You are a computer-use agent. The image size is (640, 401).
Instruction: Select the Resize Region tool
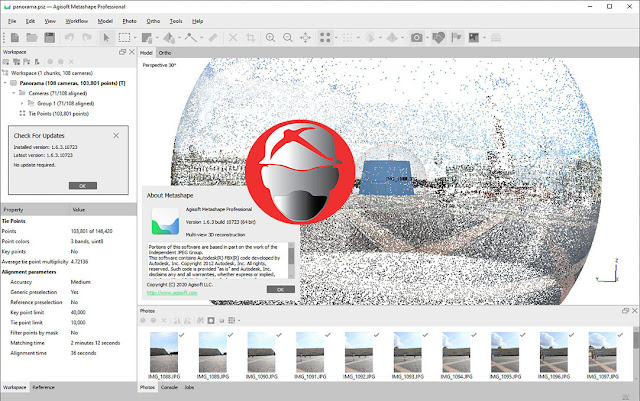click(147, 38)
